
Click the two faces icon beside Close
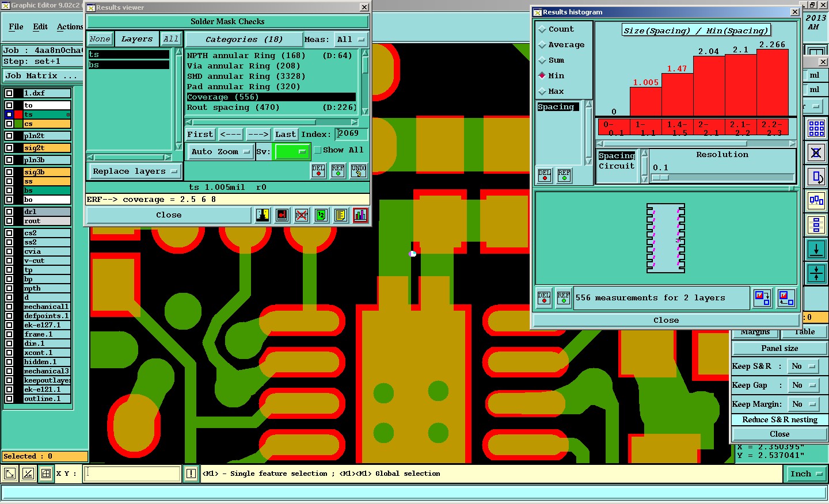[x=263, y=215]
